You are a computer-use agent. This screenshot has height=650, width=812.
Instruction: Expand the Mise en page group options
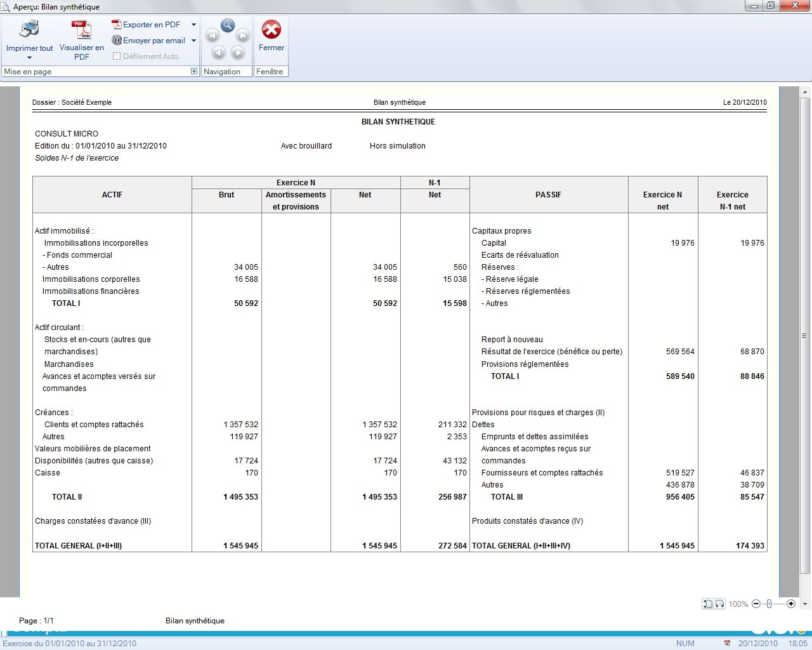coord(194,71)
